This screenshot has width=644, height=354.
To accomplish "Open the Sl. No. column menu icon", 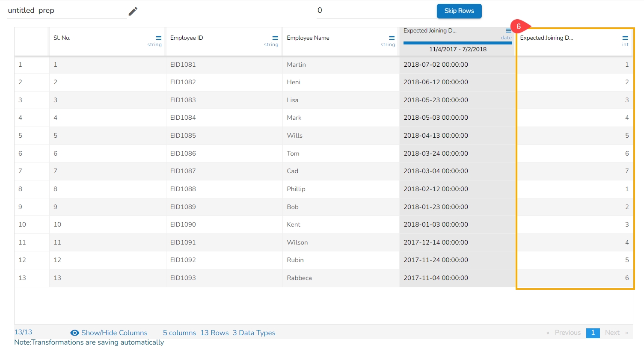I will [158, 38].
